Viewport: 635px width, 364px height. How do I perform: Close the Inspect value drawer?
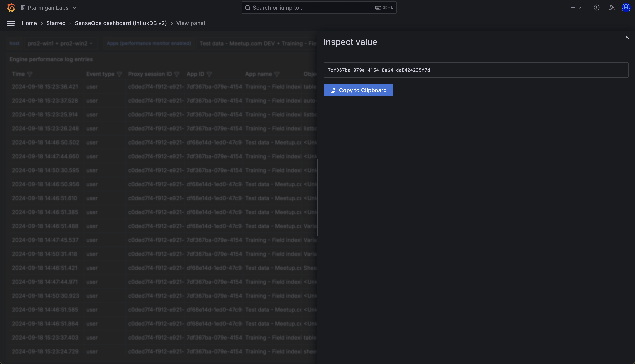click(627, 37)
